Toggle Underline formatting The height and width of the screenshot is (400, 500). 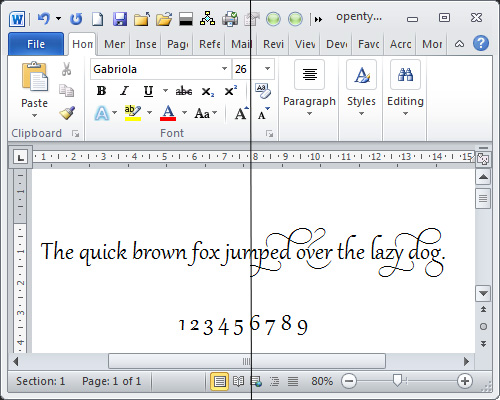pos(148,91)
